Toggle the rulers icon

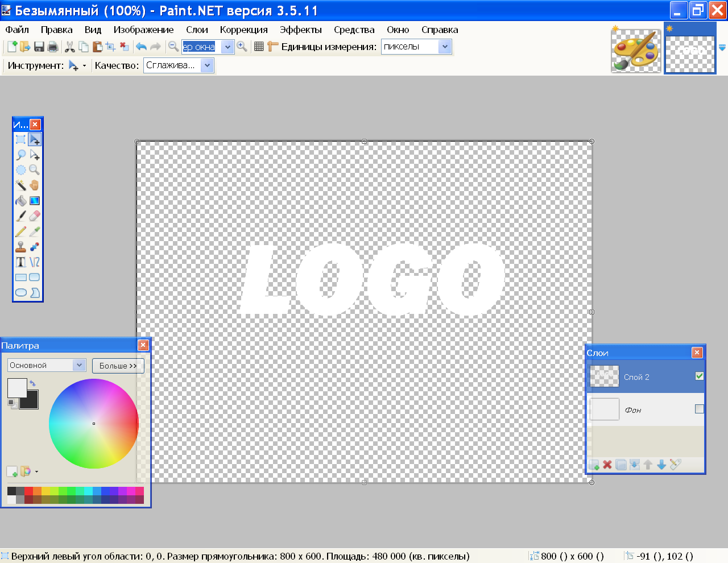pyautogui.click(x=272, y=47)
